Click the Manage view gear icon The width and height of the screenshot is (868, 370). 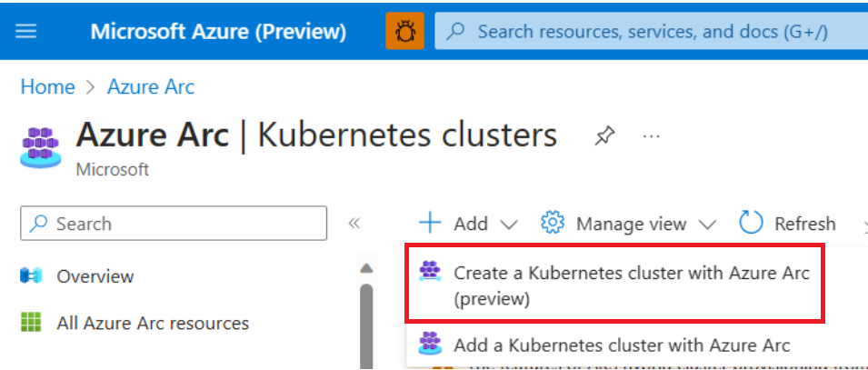(x=553, y=223)
